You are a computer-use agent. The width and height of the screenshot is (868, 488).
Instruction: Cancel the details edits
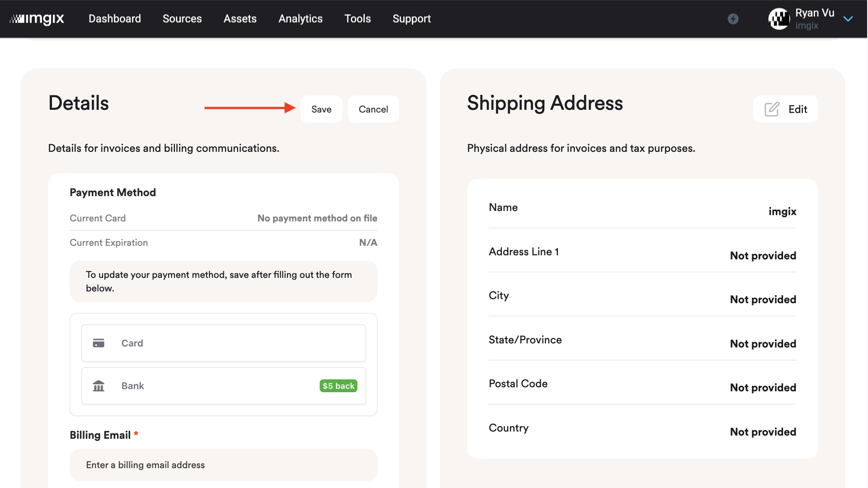click(x=373, y=109)
